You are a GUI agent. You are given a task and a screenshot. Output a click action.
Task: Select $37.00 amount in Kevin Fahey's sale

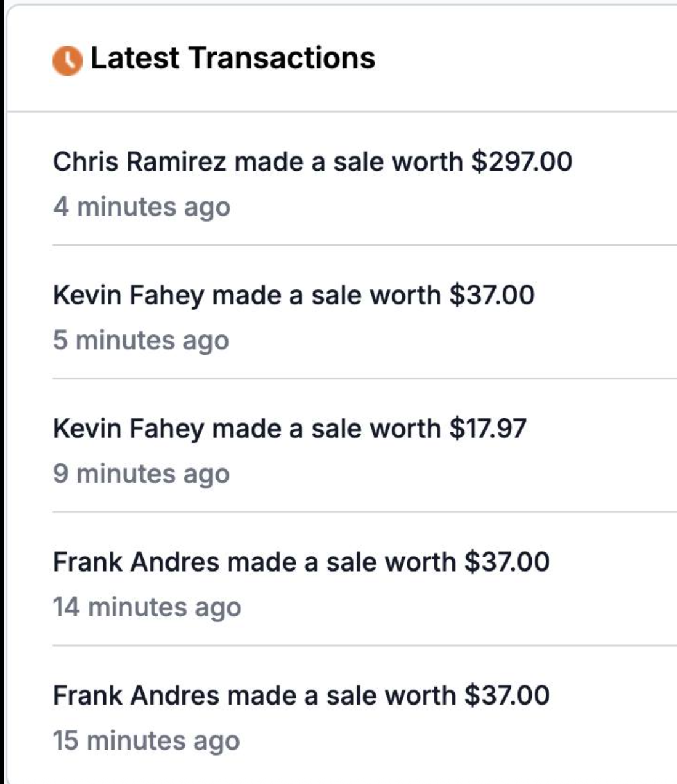pyautogui.click(x=492, y=295)
